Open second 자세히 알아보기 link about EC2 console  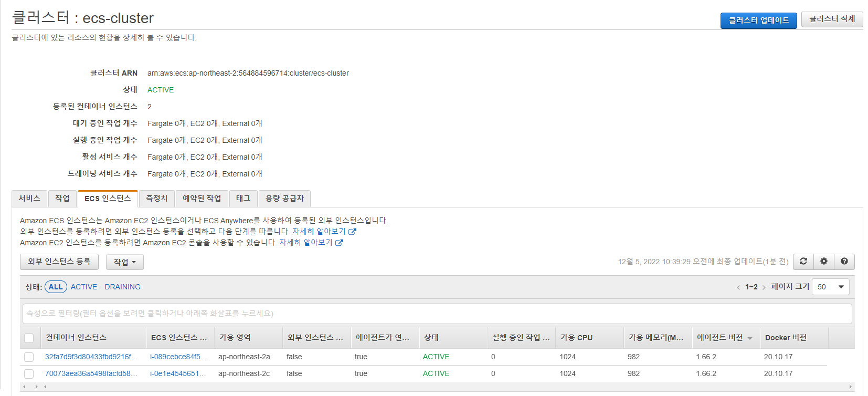306,243
